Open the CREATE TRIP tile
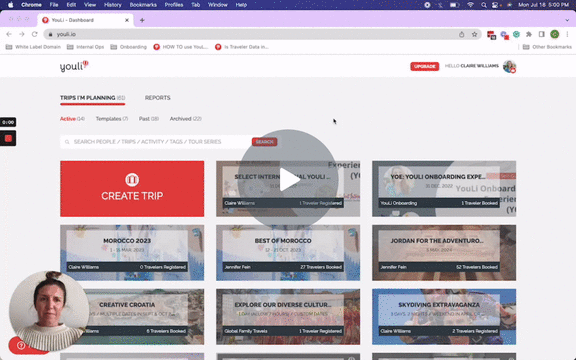 132,188
